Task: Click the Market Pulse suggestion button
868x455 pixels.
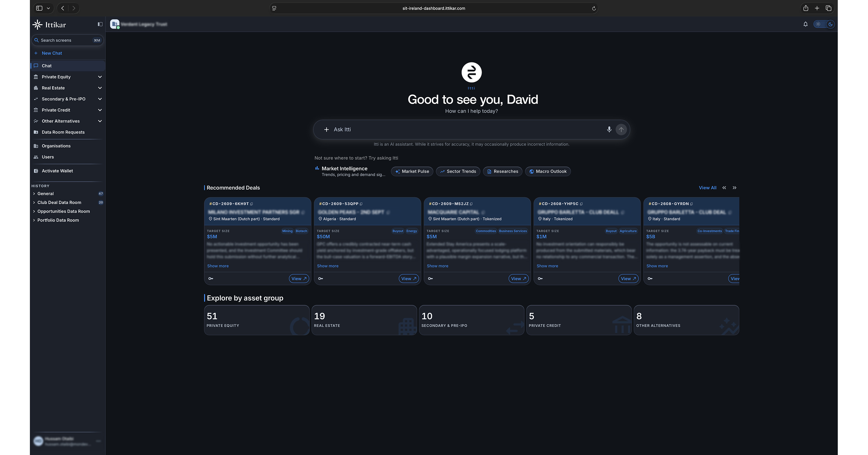Action: point(412,171)
